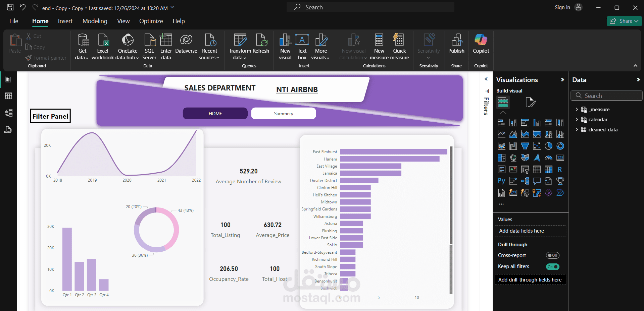Select the gauge visualization icon
Image resolution: width=644 pixels, height=311 pixels.
548,158
